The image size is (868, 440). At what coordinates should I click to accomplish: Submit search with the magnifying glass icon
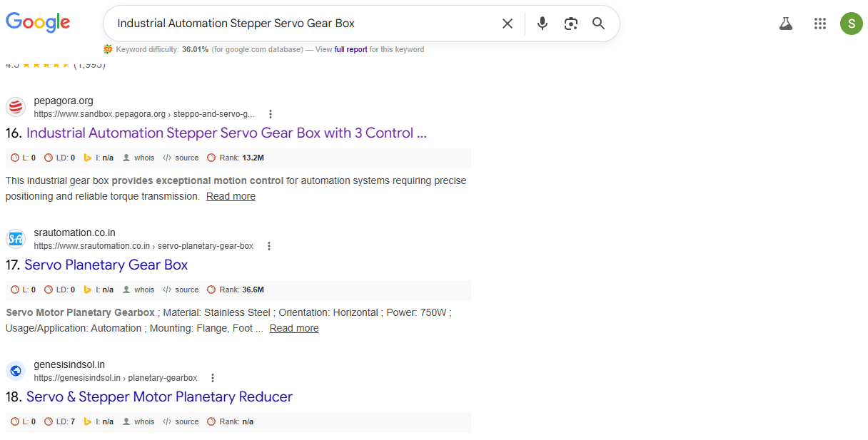tap(599, 24)
